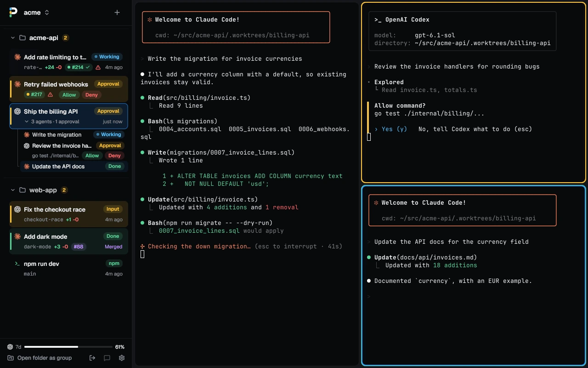The image size is (588, 368).
Task: Click 'Bash(npm run migrate -- --dry-run)' line
Action: pyautogui.click(x=210, y=223)
